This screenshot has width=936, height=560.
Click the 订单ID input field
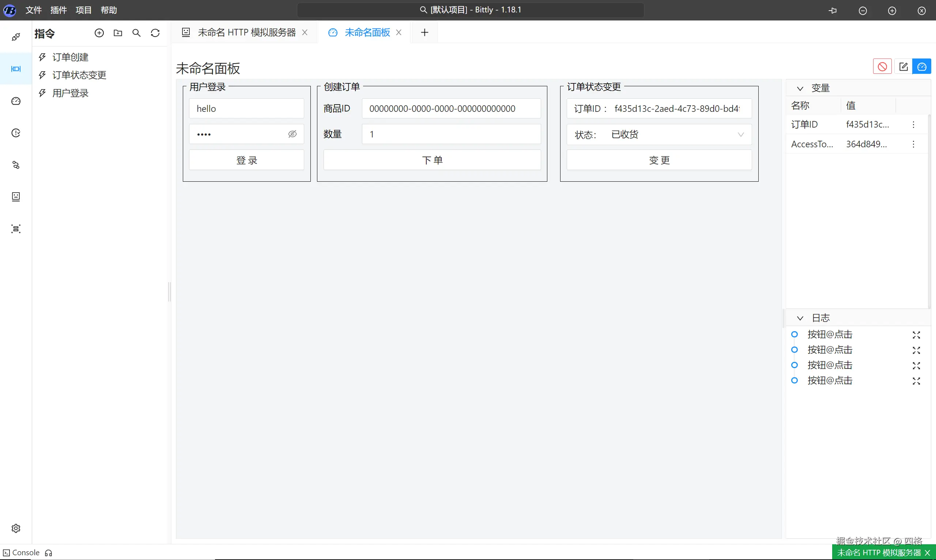(x=659, y=109)
